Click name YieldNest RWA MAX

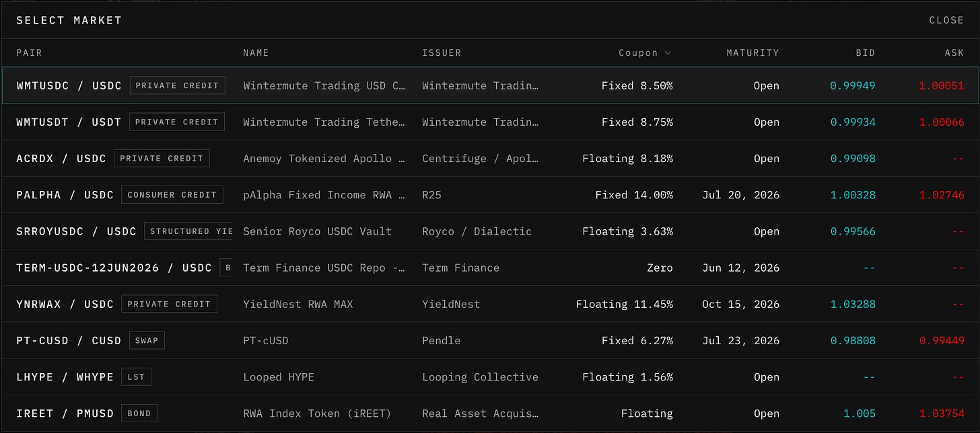point(298,304)
